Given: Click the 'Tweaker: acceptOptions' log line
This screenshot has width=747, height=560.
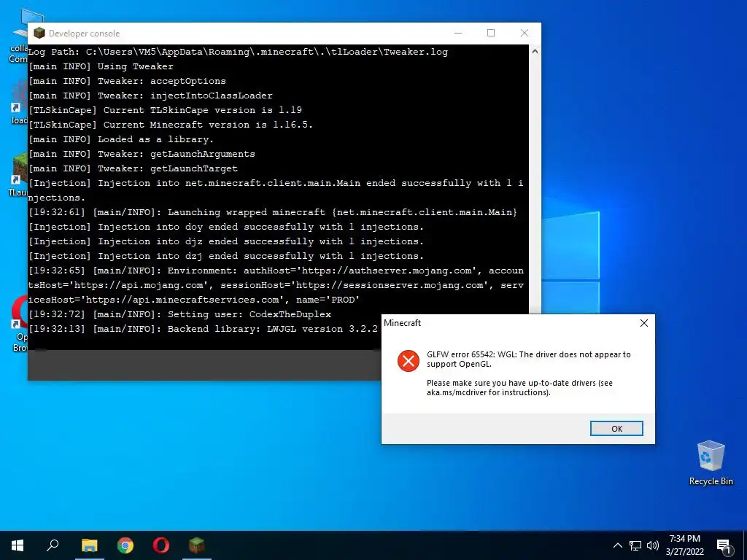Looking at the screenshot, I should pyautogui.click(x=127, y=81).
